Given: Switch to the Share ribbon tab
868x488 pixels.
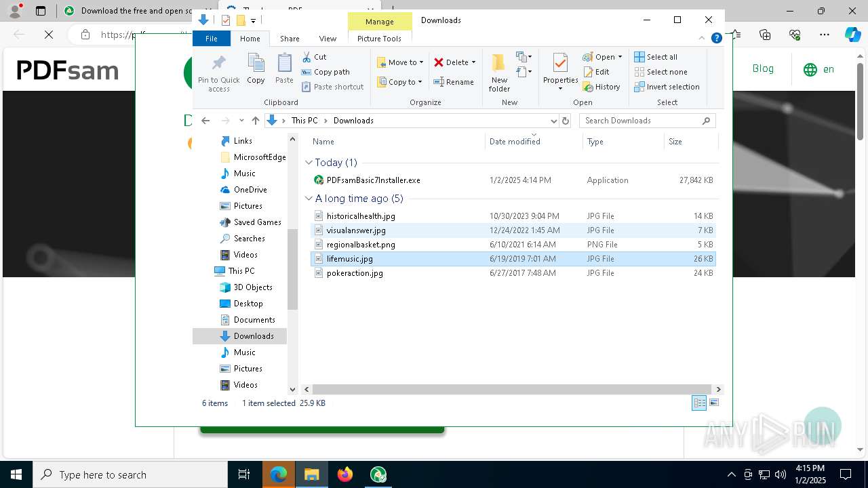Looking at the screenshot, I should (x=290, y=39).
